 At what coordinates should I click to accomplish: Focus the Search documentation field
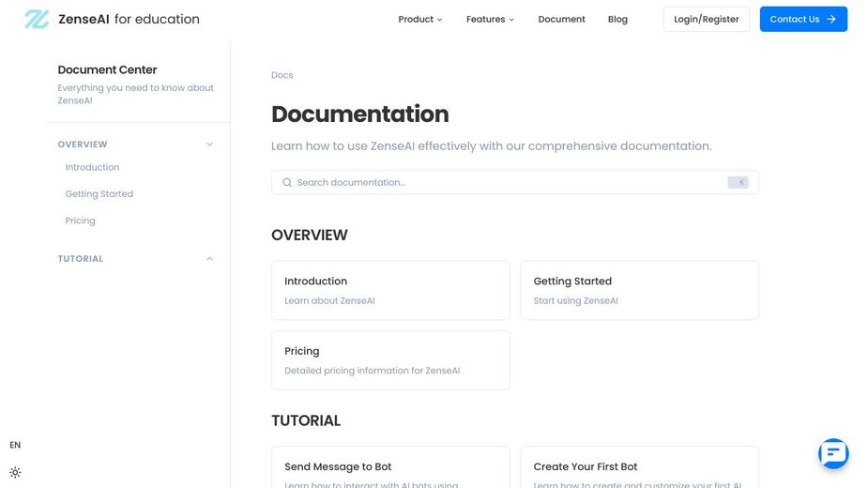point(507,183)
